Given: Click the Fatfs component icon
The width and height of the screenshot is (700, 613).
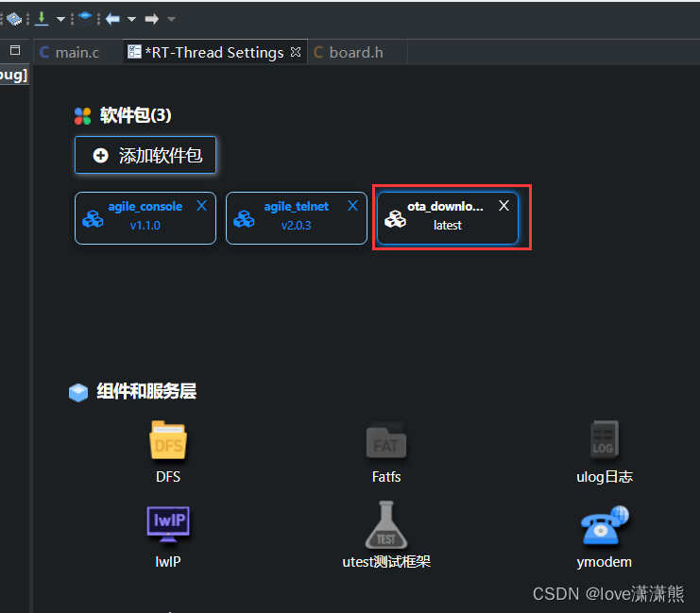Looking at the screenshot, I should (386, 440).
